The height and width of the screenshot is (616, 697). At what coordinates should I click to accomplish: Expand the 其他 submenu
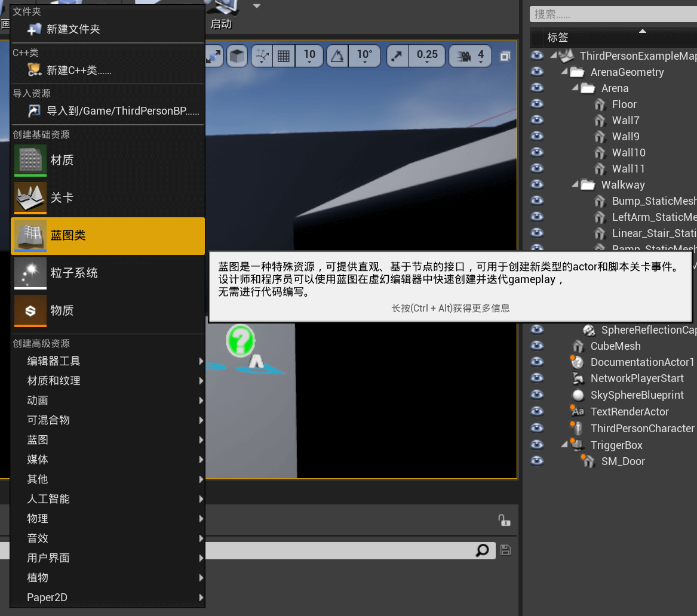point(108,479)
